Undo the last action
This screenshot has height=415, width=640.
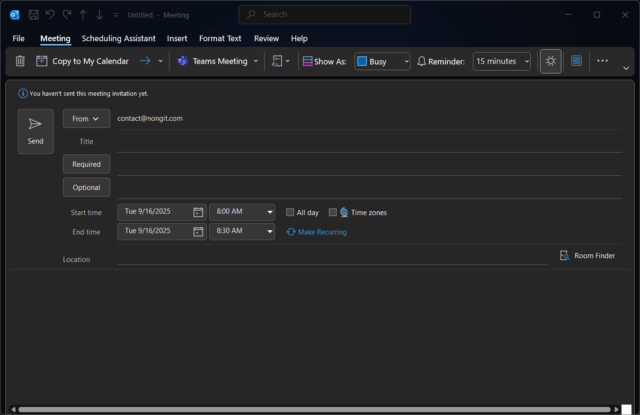click(x=50, y=15)
